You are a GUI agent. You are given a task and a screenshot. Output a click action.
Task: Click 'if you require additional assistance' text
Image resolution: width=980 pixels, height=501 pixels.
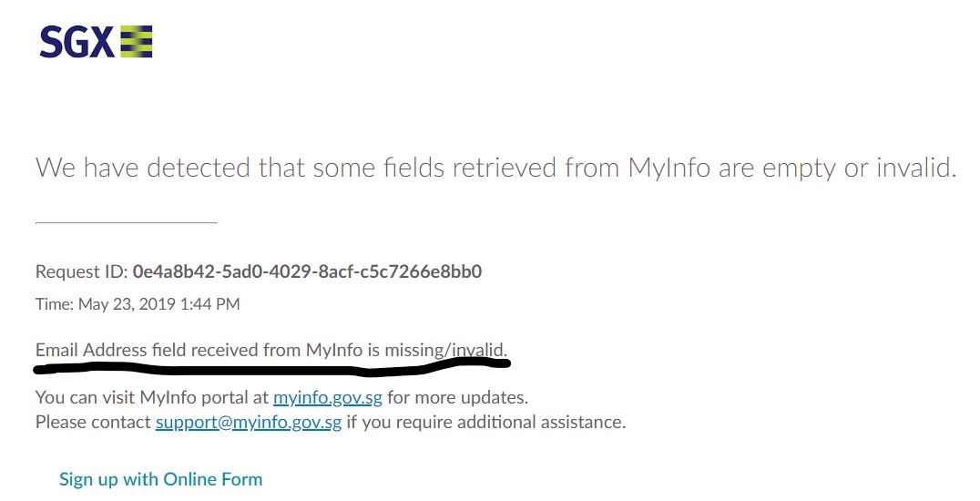coord(485,422)
